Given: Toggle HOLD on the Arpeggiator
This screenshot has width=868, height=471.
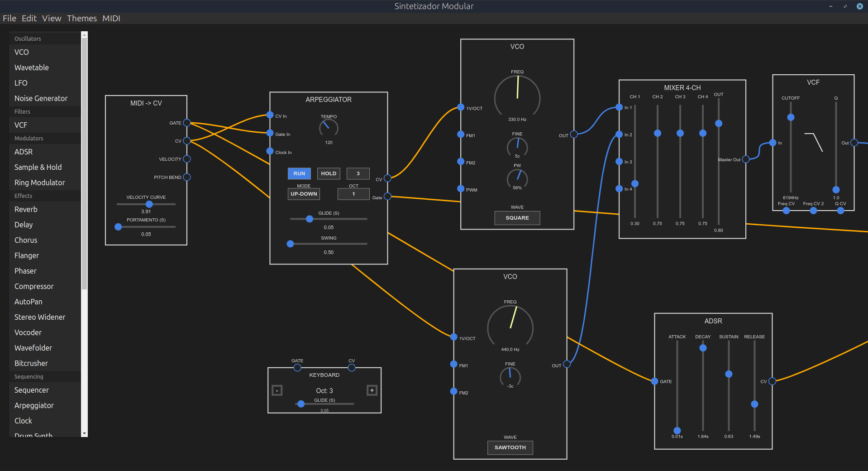Looking at the screenshot, I should (329, 173).
